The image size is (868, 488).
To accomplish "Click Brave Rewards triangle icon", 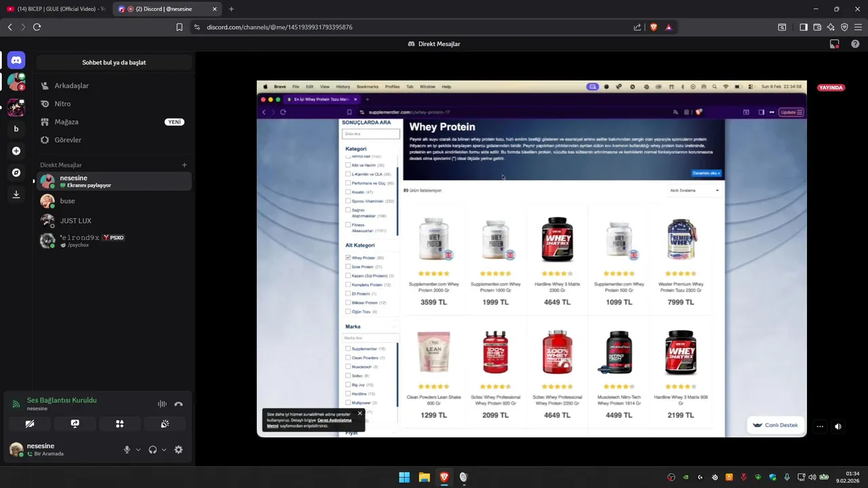I will click(669, 27).
